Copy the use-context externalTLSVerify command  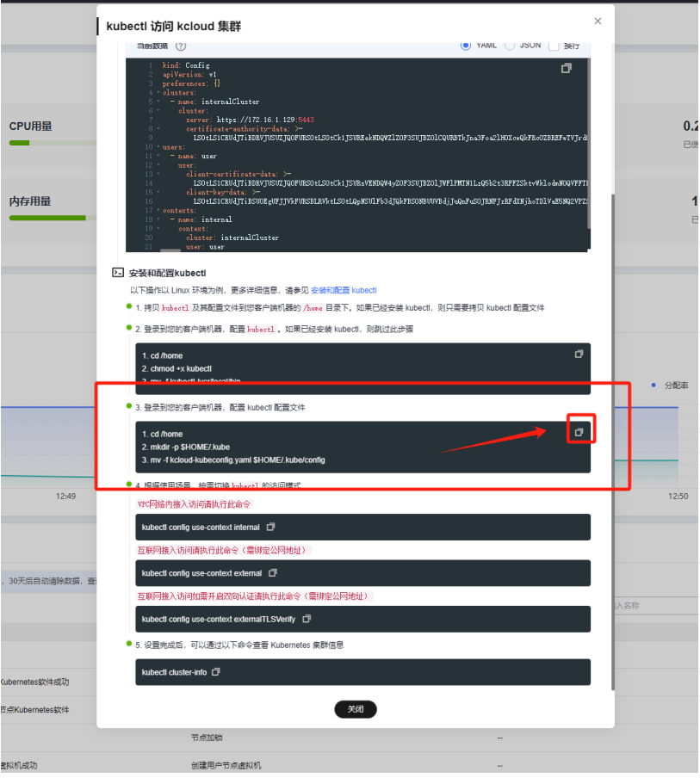[307, 620]
